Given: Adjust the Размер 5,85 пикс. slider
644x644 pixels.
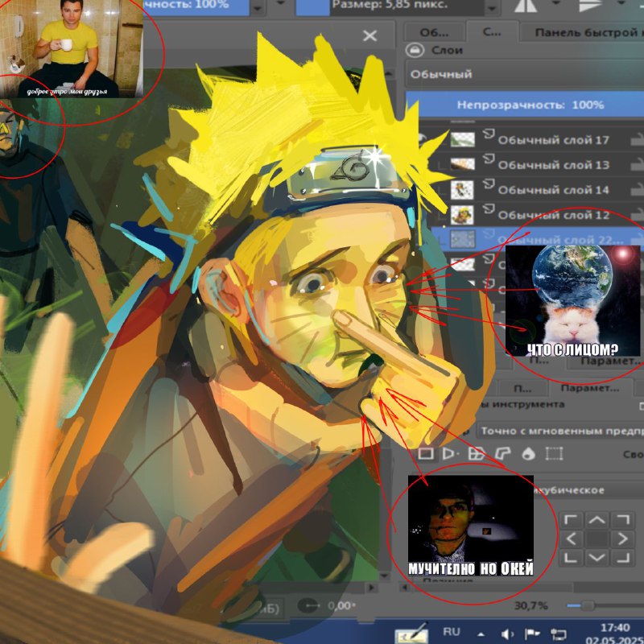Looking at the screenshot, I should (x=390, y=8).
